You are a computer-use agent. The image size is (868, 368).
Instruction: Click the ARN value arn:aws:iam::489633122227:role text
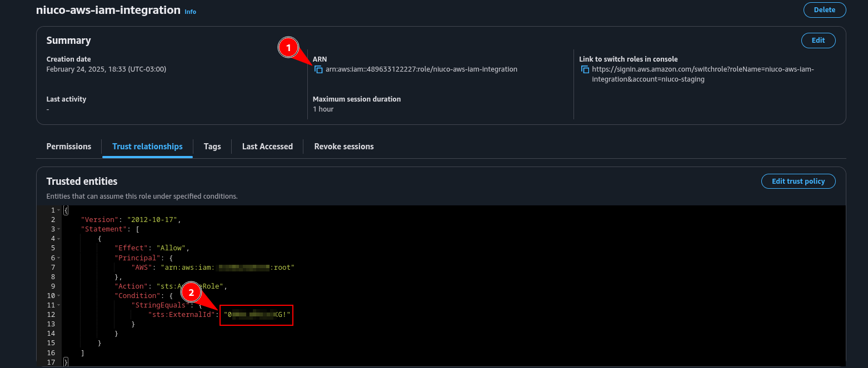point(421,69)
